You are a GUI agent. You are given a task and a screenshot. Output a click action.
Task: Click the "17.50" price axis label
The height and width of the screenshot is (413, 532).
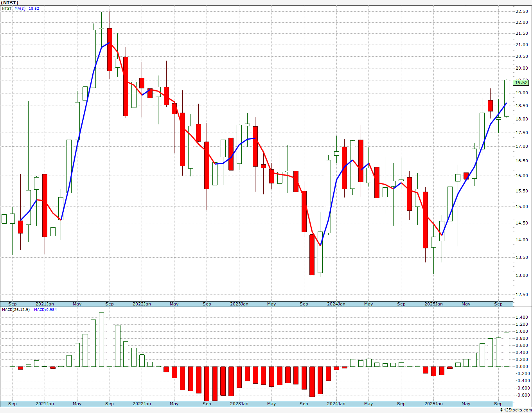pos(521,133)
